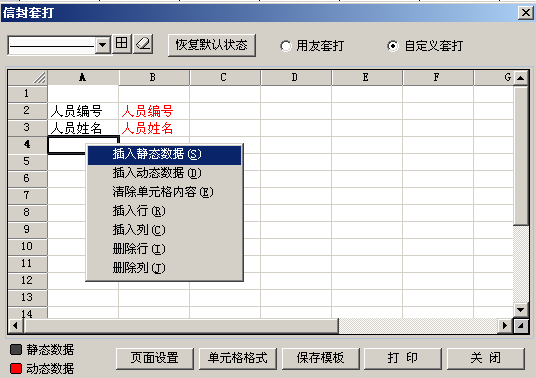Click the 保存模板 button
Image resolution: width=536 pixels, height=378 pixels.
pyautogui.click(x=321, y=359)
